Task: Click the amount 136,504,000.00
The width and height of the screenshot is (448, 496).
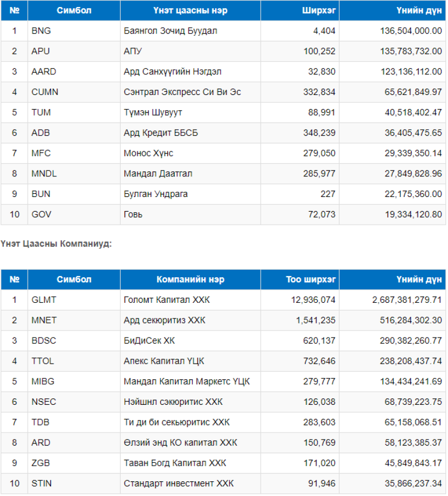Action: click(x=411, y=31)
